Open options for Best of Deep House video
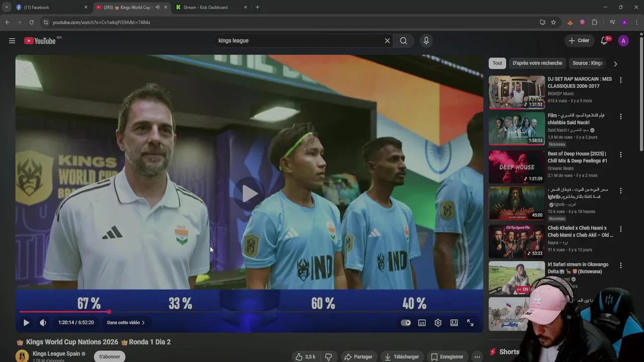 click(620, 154)
